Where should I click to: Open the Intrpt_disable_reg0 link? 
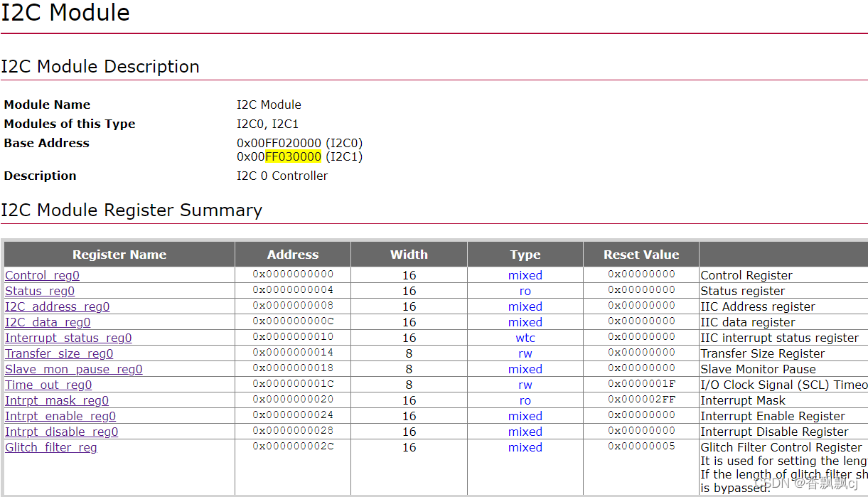[61, 432]
